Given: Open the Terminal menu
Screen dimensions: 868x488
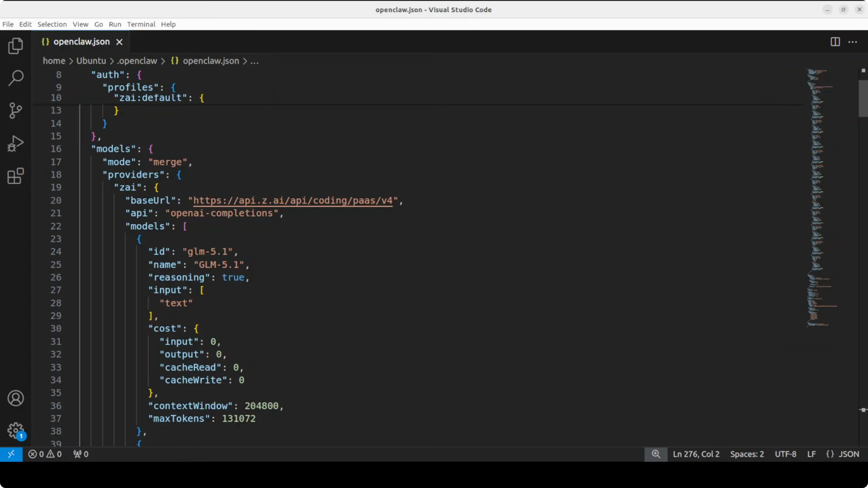Looking at the screenshot, I should (141, 24).
